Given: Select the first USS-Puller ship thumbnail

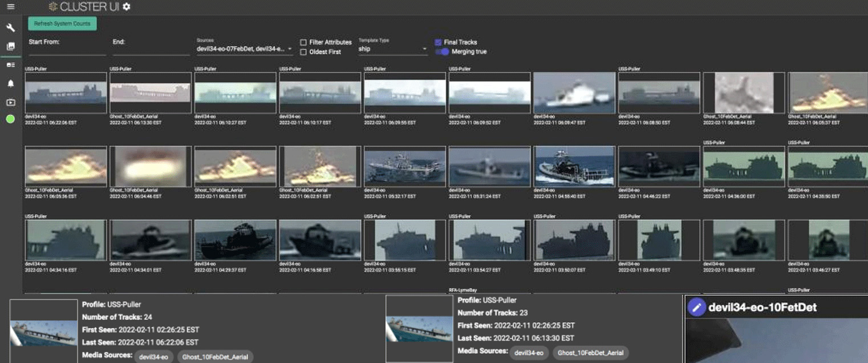Looking at the screenshot, I should tap(66, 92).
